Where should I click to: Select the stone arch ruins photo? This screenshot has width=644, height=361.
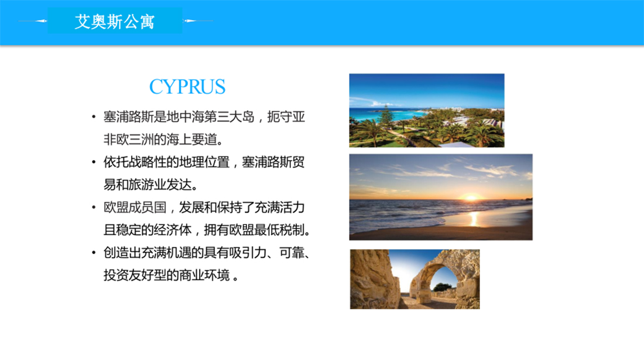point(415,279)
